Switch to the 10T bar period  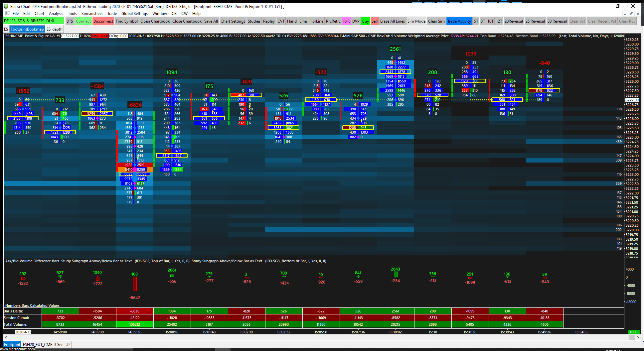click(490, 21)
